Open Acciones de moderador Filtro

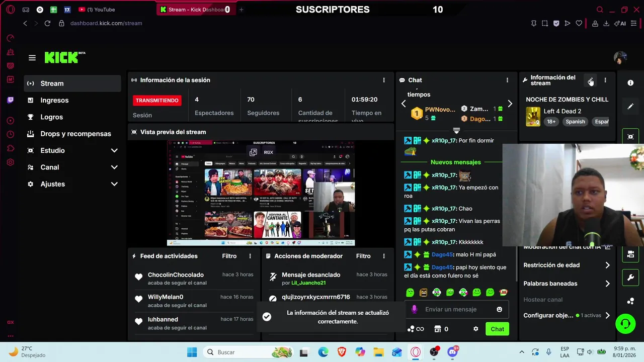pyautogui.click(x=363, y=256)
